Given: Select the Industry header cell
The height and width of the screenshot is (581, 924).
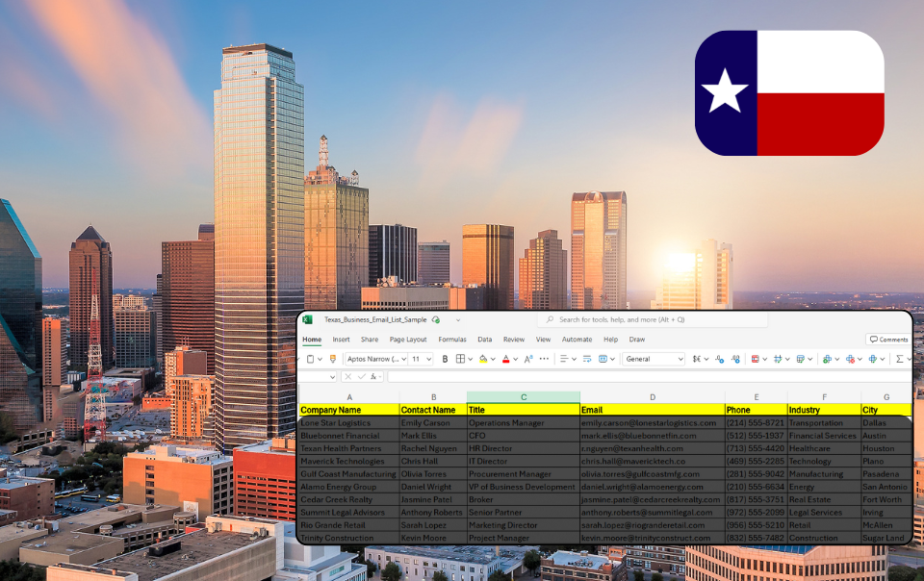Looking at the screenshot, I should (824, 410).
